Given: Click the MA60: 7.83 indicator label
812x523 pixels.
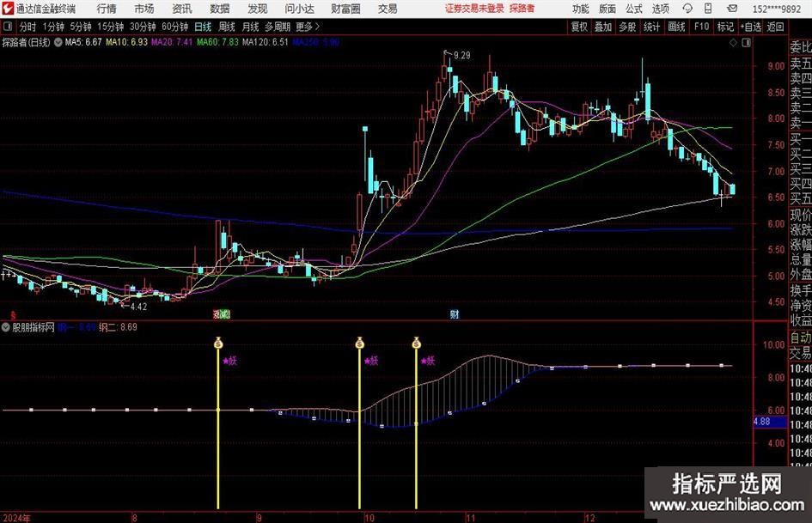Looking at the screenshot, I should pos(217,42).
